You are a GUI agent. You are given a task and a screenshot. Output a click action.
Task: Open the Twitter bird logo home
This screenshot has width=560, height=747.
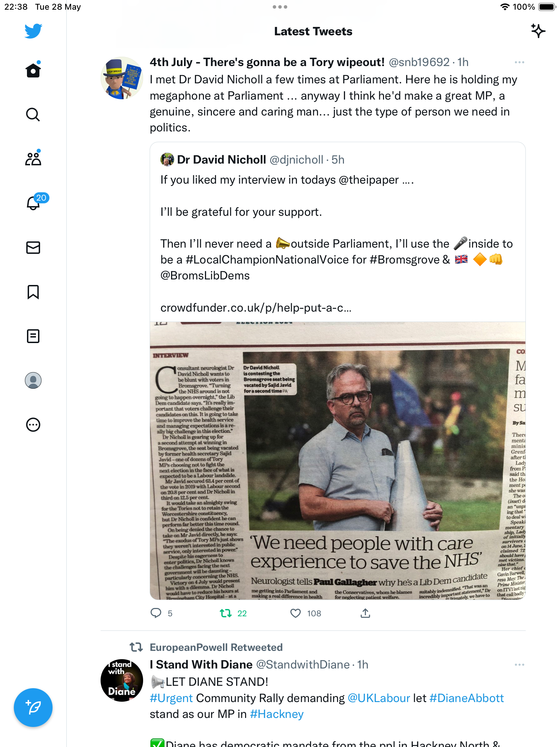(33, 31)
